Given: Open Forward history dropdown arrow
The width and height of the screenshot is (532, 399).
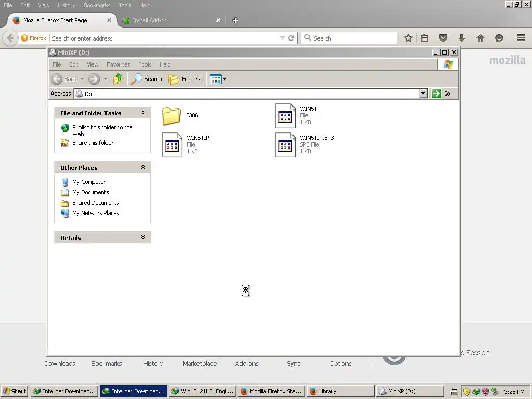Looking at the screenshot, I should click(105, 79).
